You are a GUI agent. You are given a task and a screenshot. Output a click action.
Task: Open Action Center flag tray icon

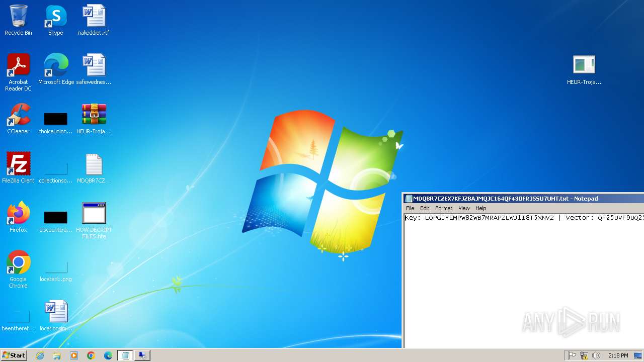(572, 355)
